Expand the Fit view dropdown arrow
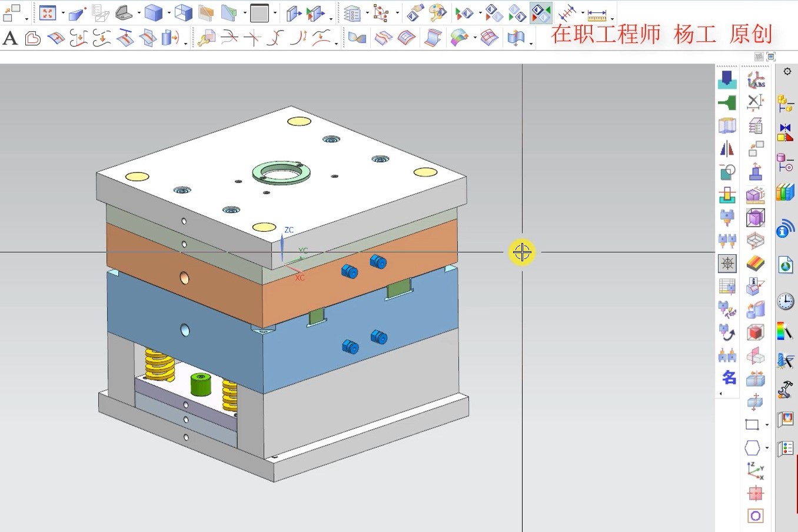This screenshot has height=532, width=798. coord(62,13)
